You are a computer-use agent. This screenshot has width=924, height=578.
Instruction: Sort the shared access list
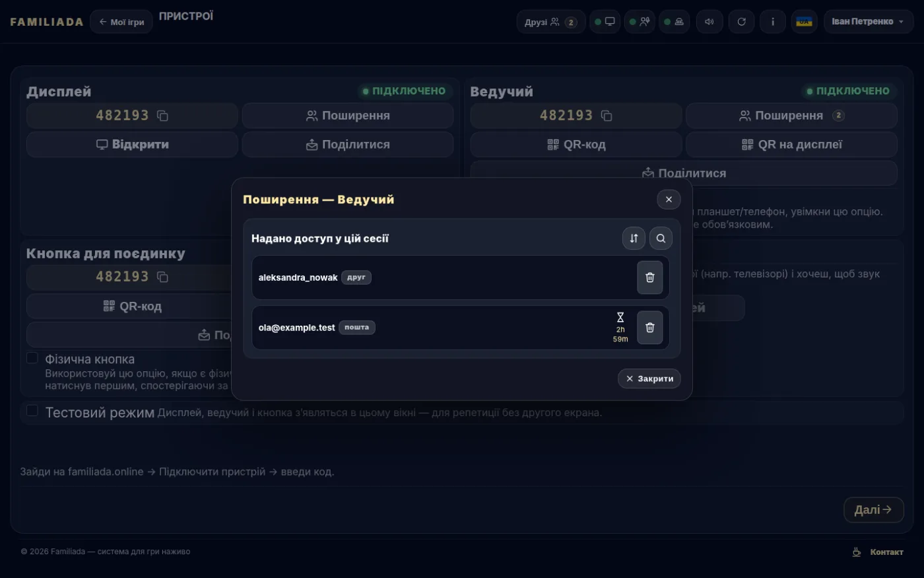[x=634, y=238]
